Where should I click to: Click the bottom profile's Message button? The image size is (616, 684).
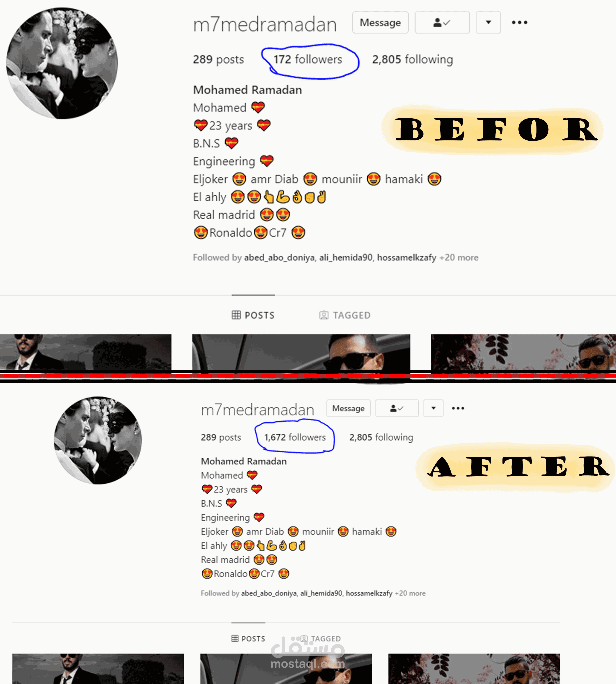click(x=348, y=408)
